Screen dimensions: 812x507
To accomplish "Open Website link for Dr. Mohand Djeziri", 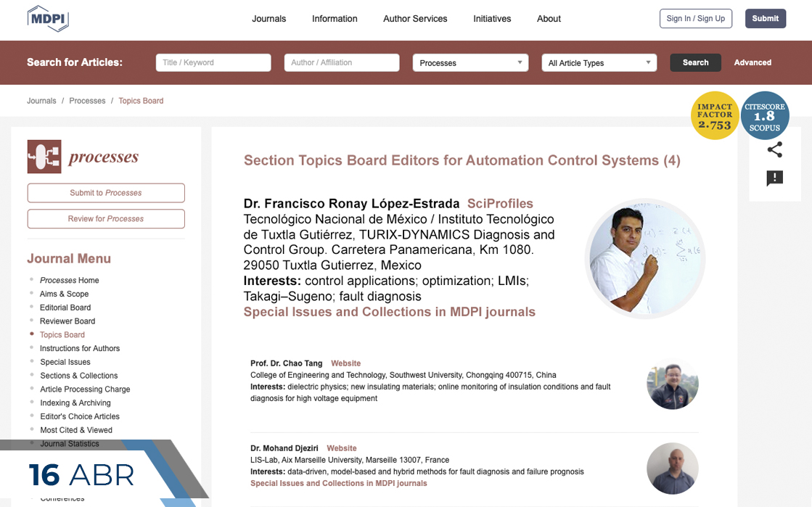I will tap(342, 448).
